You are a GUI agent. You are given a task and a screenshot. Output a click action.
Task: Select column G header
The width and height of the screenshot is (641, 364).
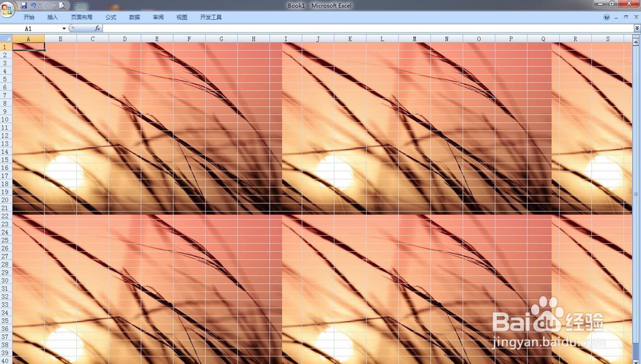coord(222,39)
